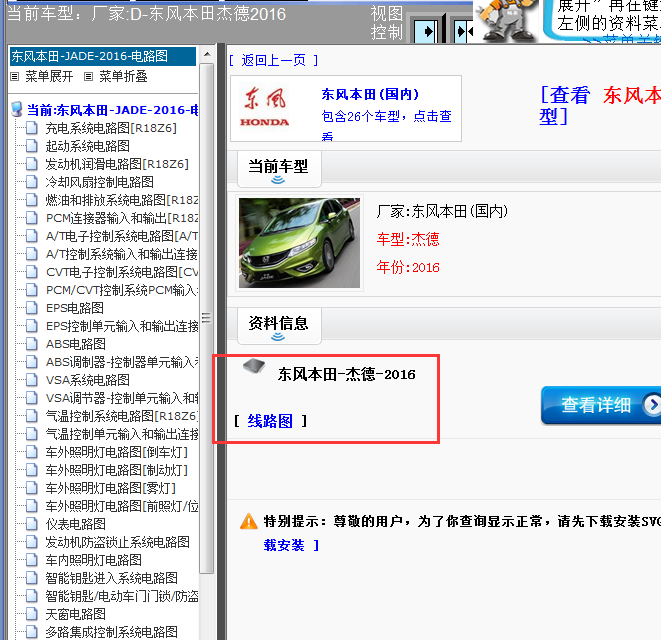
Task: Open 车外照明灯电路图[前照灯/位 tree item
Action: 122,506
